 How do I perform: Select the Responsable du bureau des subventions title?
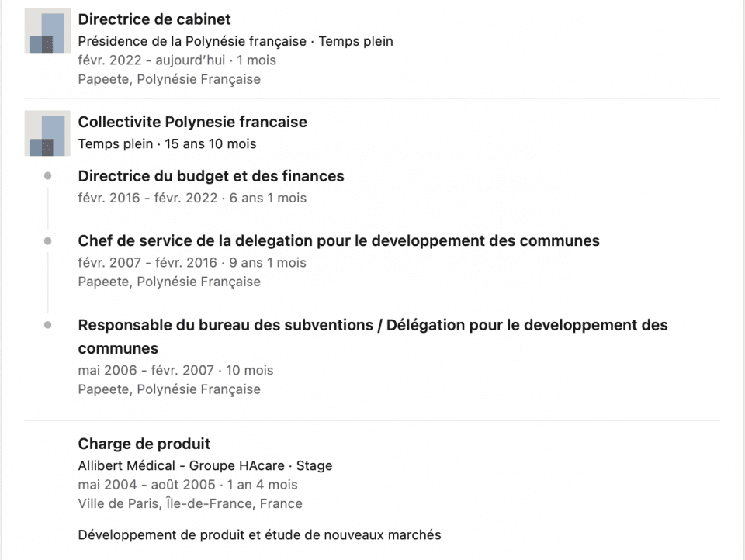click(373, 337)
